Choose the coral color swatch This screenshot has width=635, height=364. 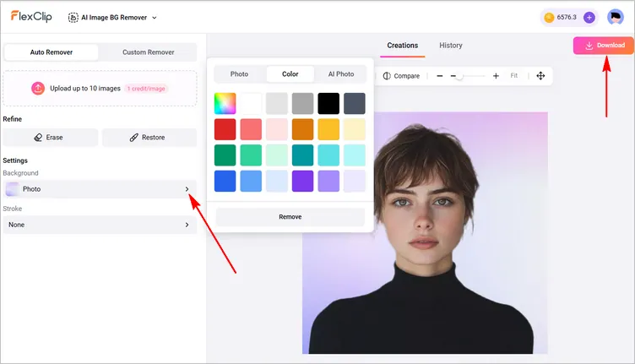click(251, 129)
